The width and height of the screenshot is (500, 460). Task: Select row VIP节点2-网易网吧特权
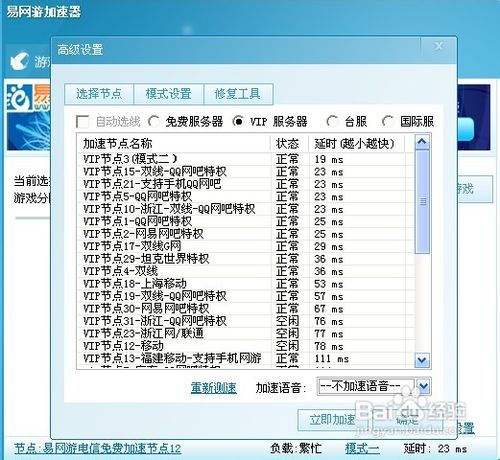coord(246,234)
